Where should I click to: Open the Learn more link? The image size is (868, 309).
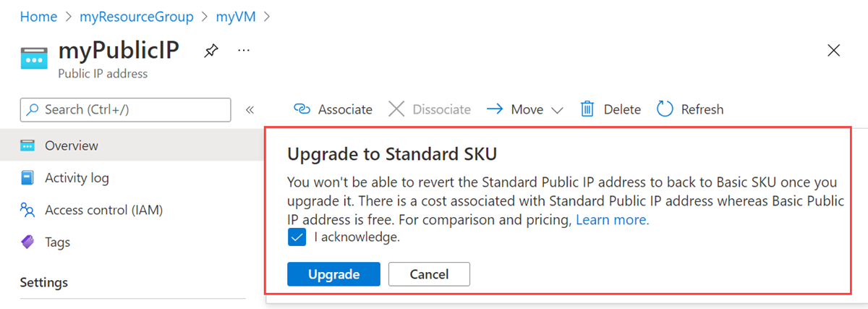coord(612,220)
